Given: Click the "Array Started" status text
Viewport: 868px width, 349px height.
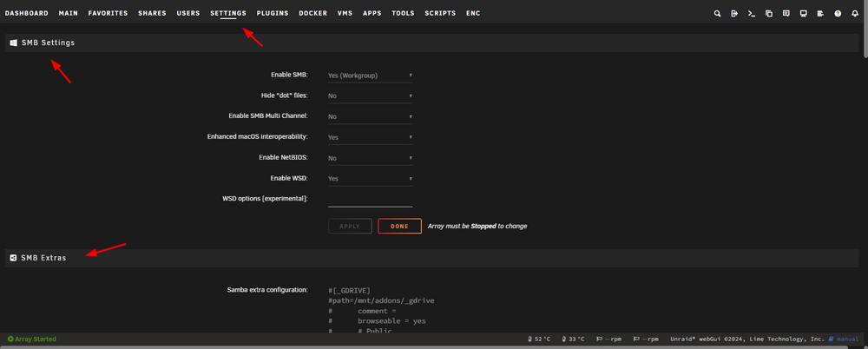Looking at the screenshot, I should [x=36, y=339].
